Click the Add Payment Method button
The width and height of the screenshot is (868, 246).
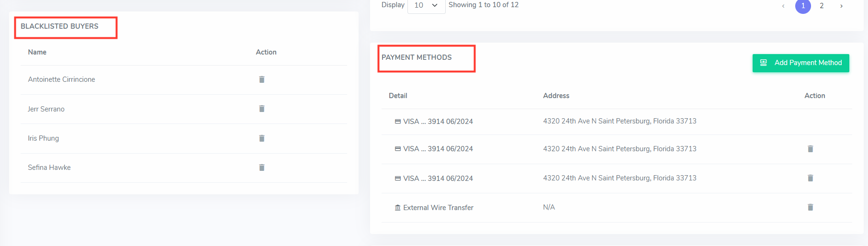tap(800, 63)
